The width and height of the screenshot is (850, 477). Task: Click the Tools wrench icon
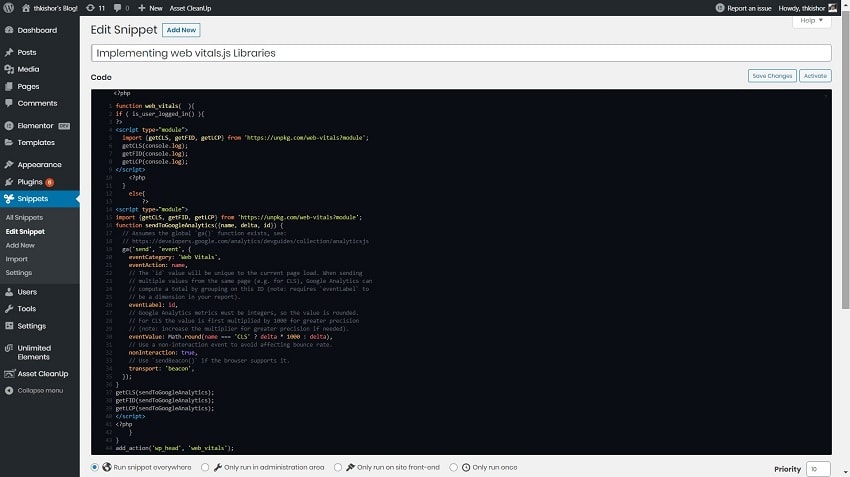9,309
